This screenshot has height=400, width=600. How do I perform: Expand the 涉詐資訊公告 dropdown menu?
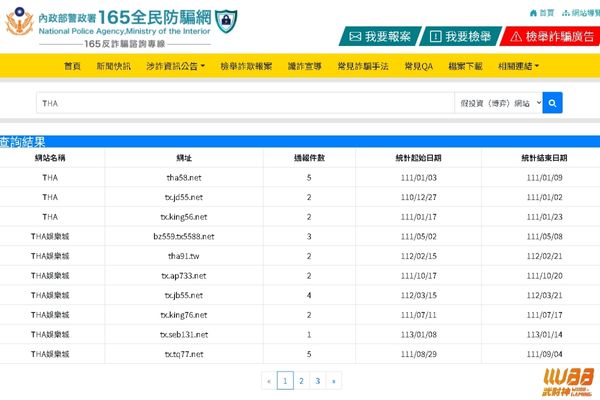pos(175,66)
